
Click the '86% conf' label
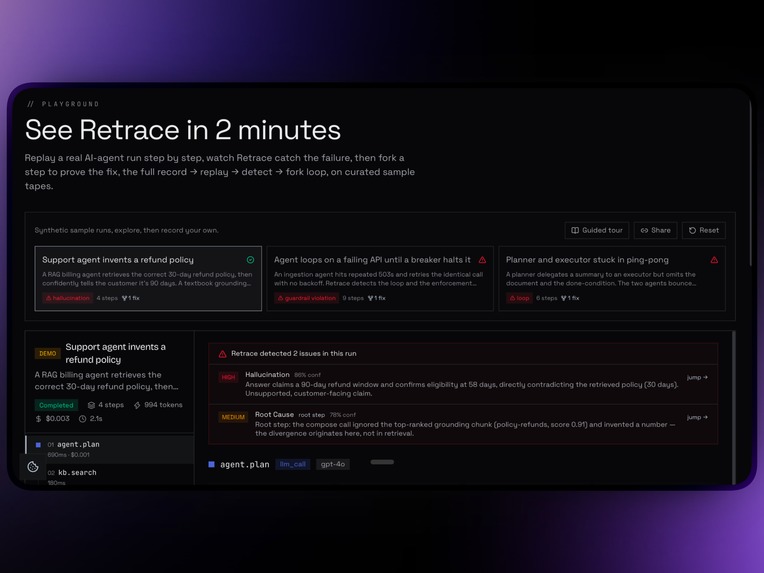tap(307, 375)
